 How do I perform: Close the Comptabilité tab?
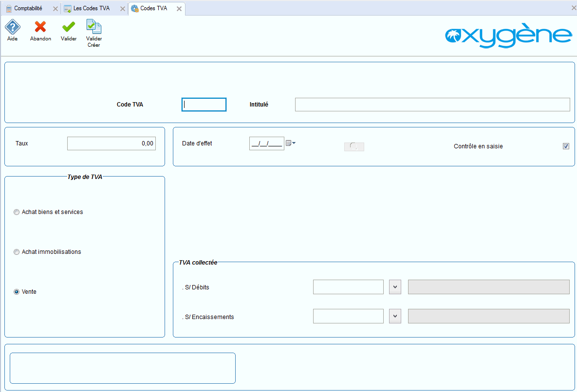pos(55,9)
